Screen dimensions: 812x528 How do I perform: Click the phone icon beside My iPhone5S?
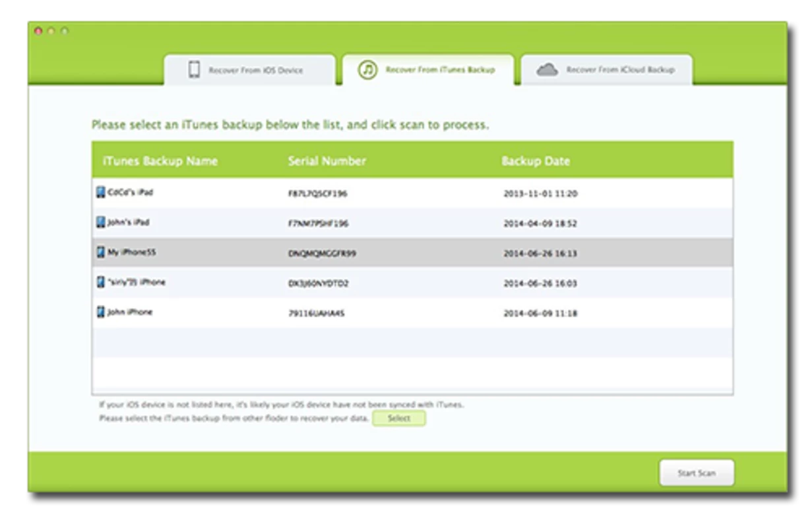pyautogui.click(x=100, y=252)
